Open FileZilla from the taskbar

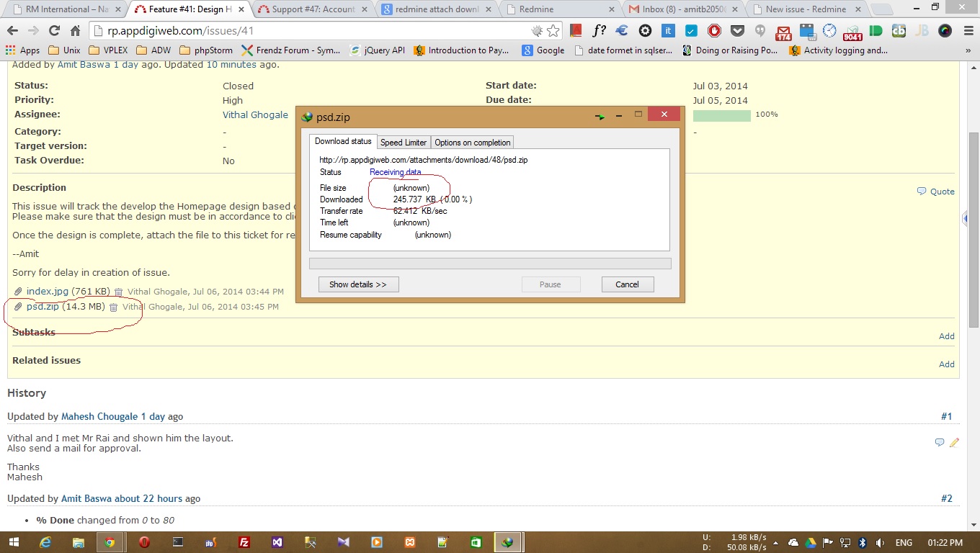point(244,542)
